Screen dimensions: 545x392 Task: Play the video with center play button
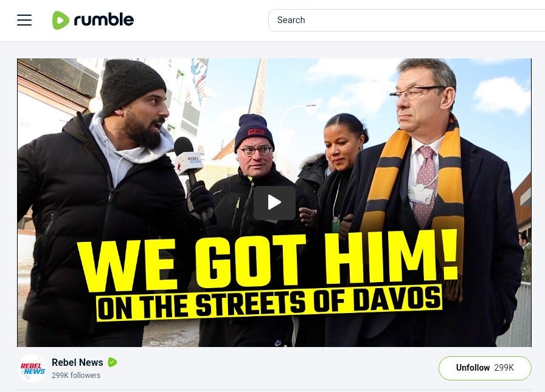pos(274,203)
